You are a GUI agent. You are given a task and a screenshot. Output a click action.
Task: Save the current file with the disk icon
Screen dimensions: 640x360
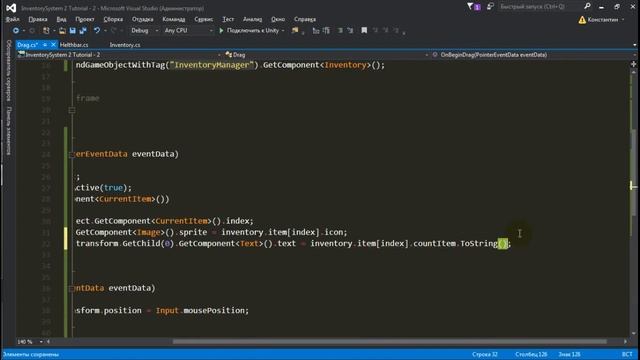(73, 31)
